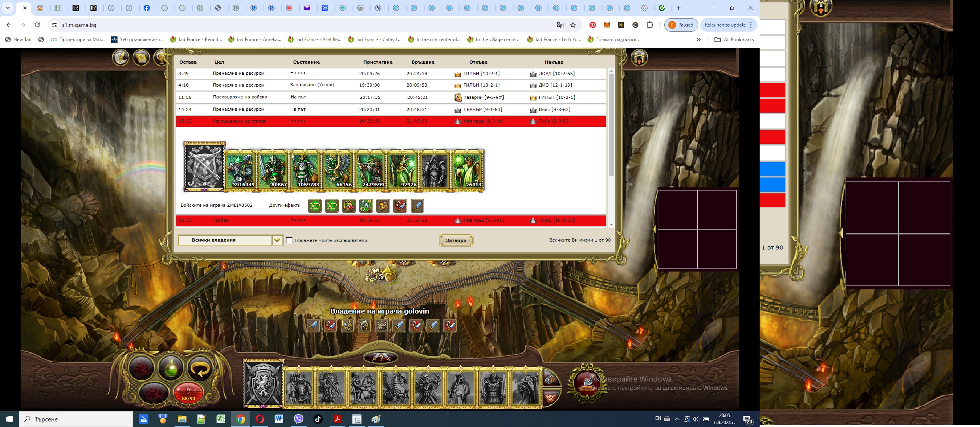
Task: Click 'Relaunch to update' button
Action: coord(725,25)
